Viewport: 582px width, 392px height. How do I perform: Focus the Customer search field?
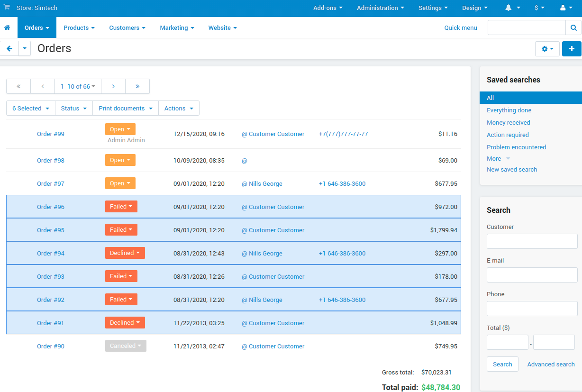532,241
